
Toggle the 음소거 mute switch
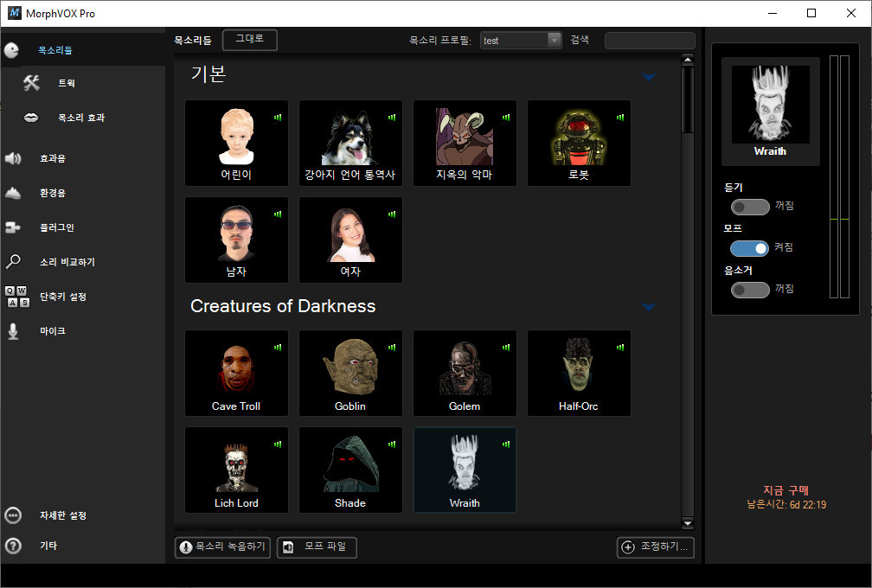point(750,290)
